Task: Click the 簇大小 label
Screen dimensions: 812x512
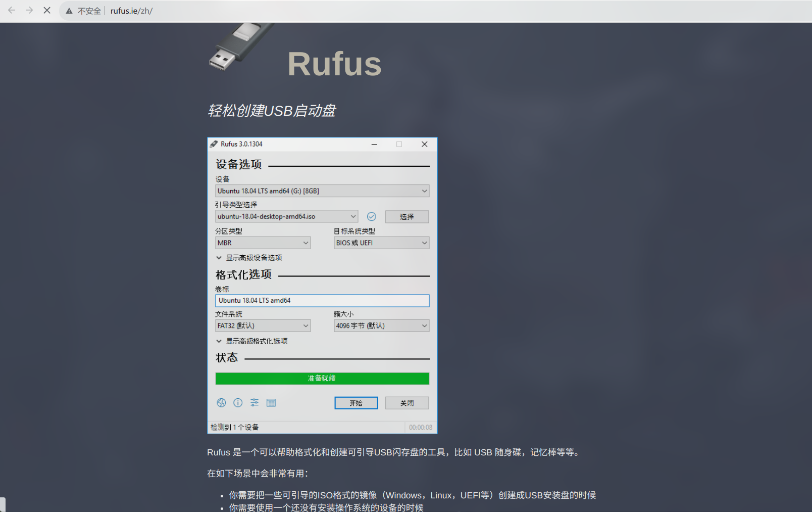Action: [x=344, y=314]
